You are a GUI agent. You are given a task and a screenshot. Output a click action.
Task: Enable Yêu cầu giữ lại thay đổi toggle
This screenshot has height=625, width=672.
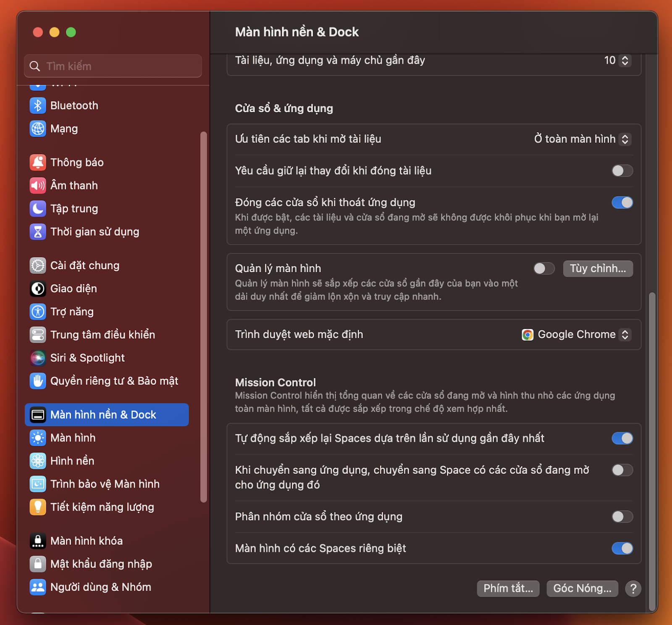point(622,171)
